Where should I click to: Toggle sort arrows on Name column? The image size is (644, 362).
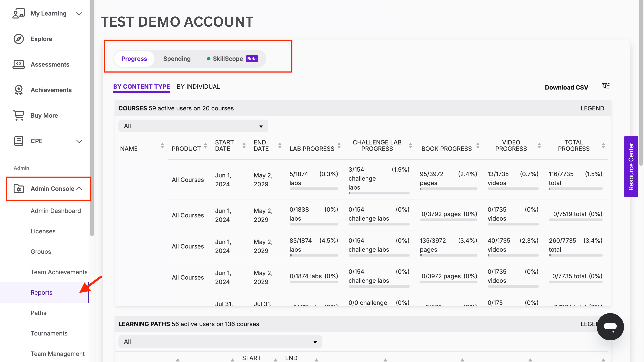pyautogui.click(x=162, y=145)
